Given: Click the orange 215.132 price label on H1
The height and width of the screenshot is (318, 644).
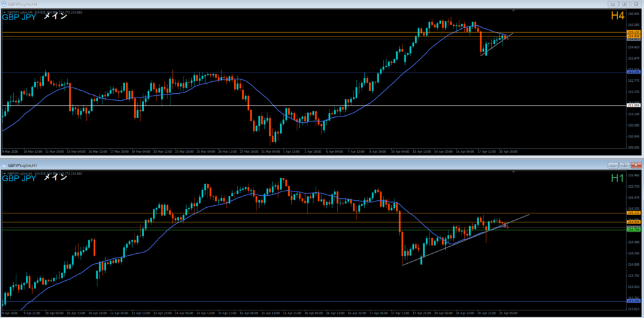Looking at the screenshot, I should tap(633, 213).
